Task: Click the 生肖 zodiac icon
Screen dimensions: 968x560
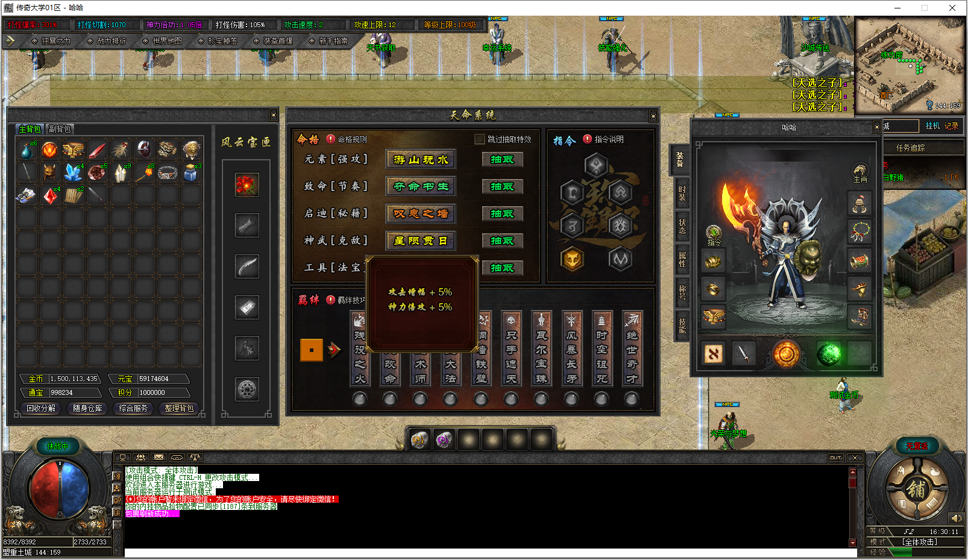Action: pos(860,172)
